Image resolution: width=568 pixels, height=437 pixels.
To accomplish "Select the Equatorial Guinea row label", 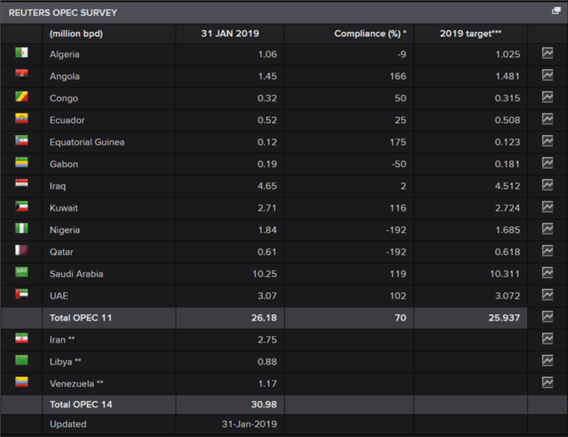I will click(x=87, y=142).
